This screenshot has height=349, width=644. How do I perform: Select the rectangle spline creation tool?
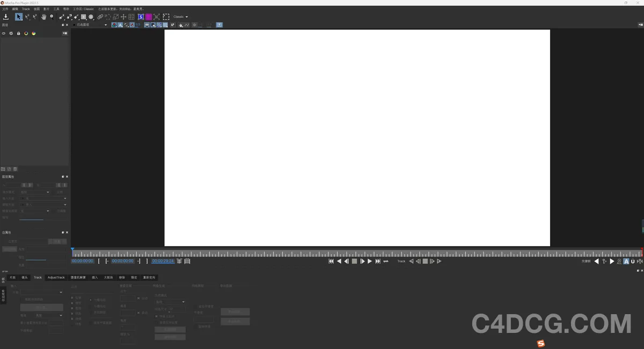[83, 17]
